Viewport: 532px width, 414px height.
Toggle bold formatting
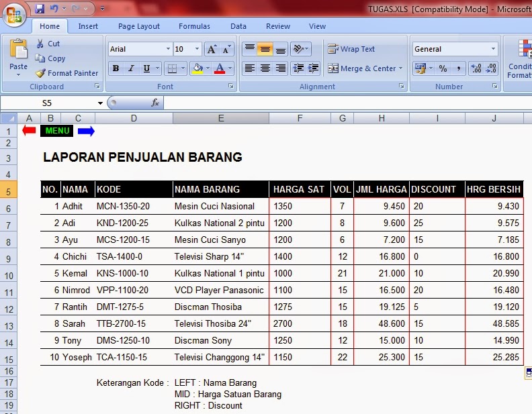[x=116, y=68]
